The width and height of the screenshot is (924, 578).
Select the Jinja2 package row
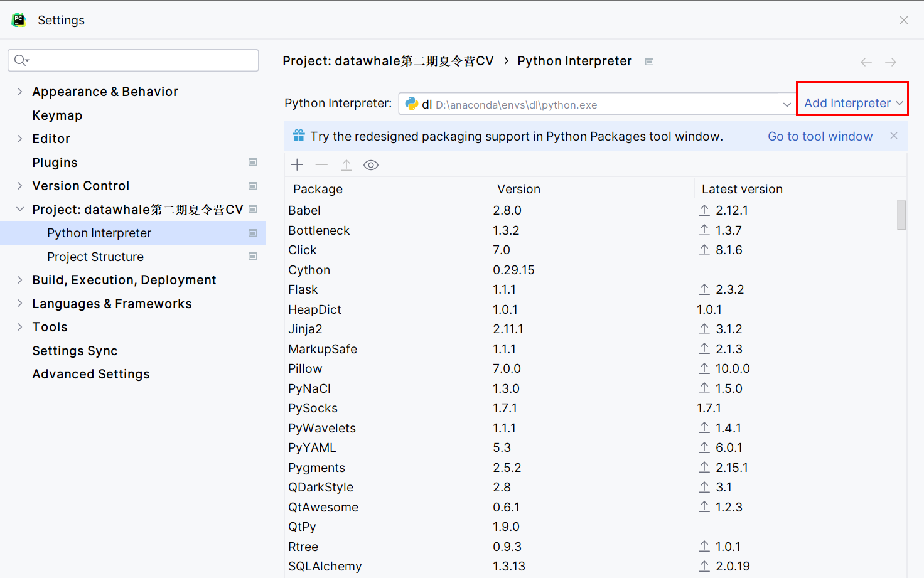[591, 329]
